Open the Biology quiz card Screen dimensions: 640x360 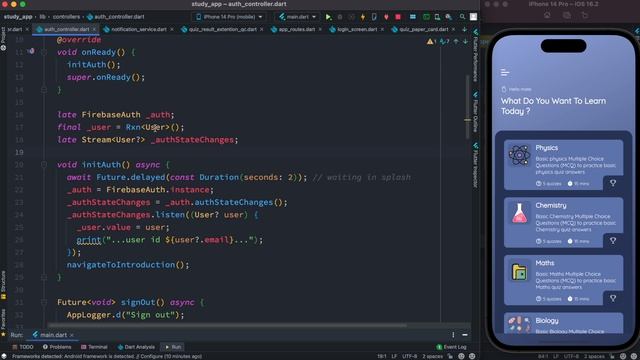click(563, 323)
